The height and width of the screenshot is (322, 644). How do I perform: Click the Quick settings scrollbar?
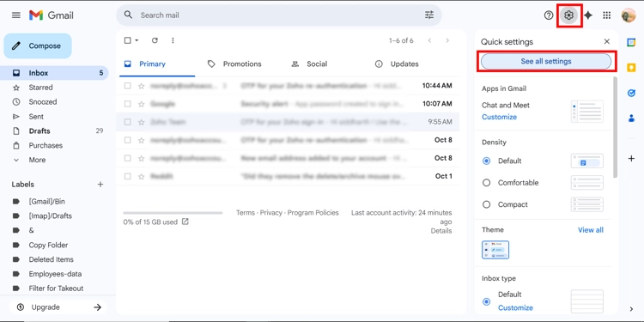[x=615, y=127]
